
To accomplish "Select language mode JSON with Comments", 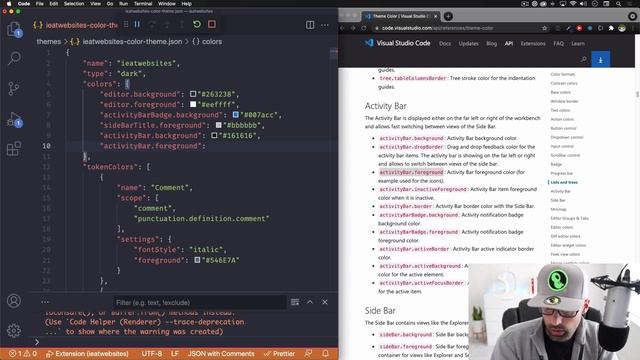I will click(221, 354).
